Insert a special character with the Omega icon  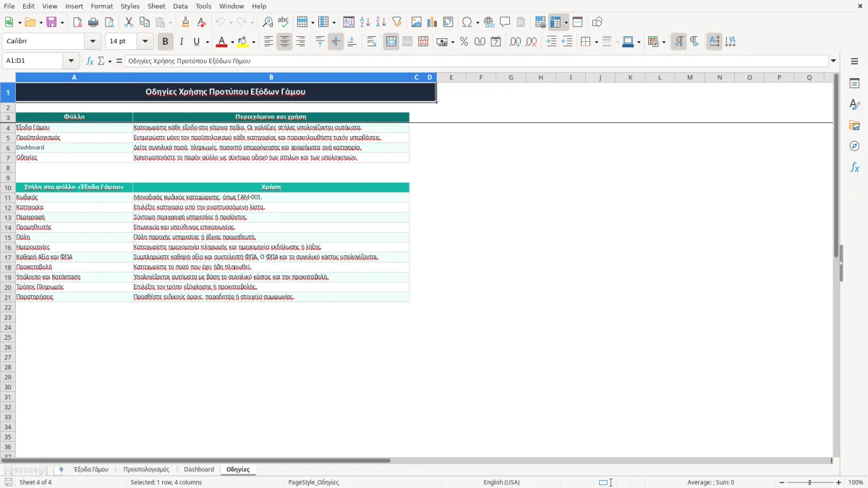(x=467, y=22)
